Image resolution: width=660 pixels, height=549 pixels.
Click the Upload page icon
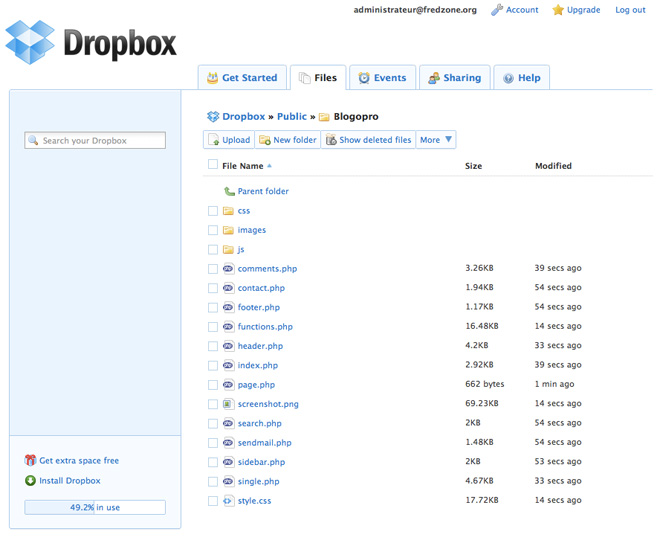(214, 139)
